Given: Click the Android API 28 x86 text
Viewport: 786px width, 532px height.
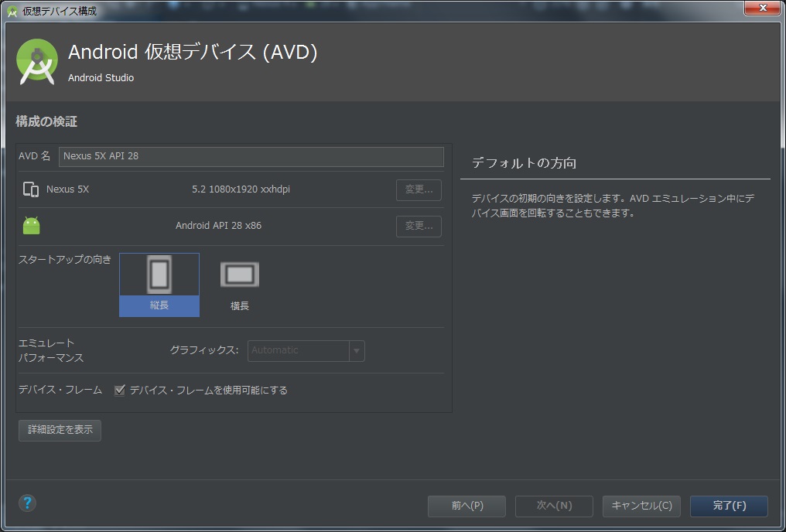Looking at the screenshot, I should pyautogui.click(x=218, y=226).
